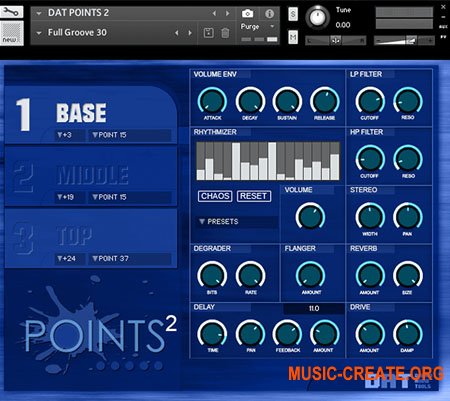Click the pan slider under the Tune knob

point(335,40)
